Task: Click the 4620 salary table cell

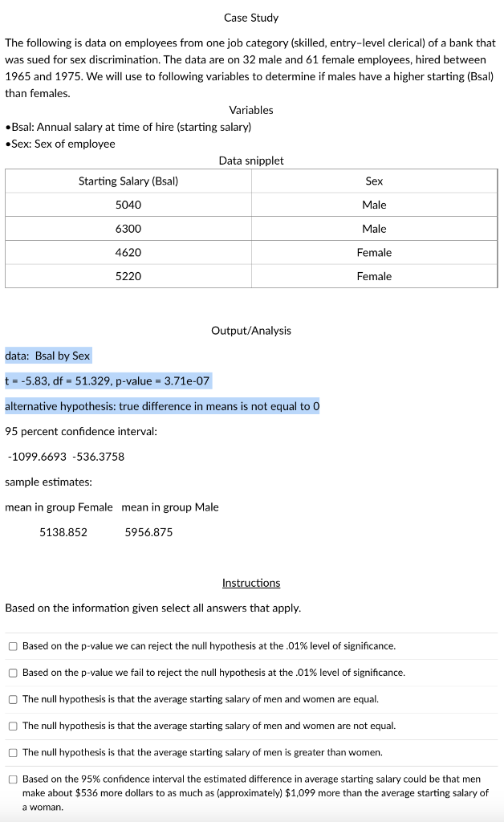Action: click(x=128, y=253)
